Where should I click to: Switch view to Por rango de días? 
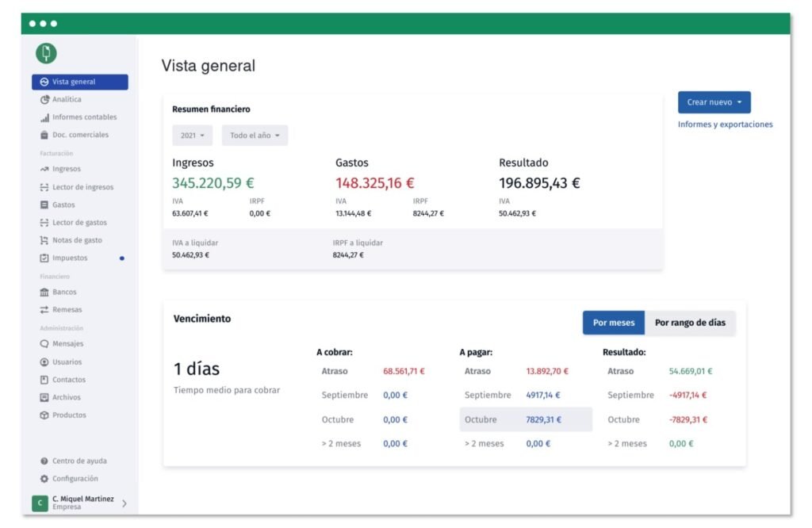click(690, 323)
